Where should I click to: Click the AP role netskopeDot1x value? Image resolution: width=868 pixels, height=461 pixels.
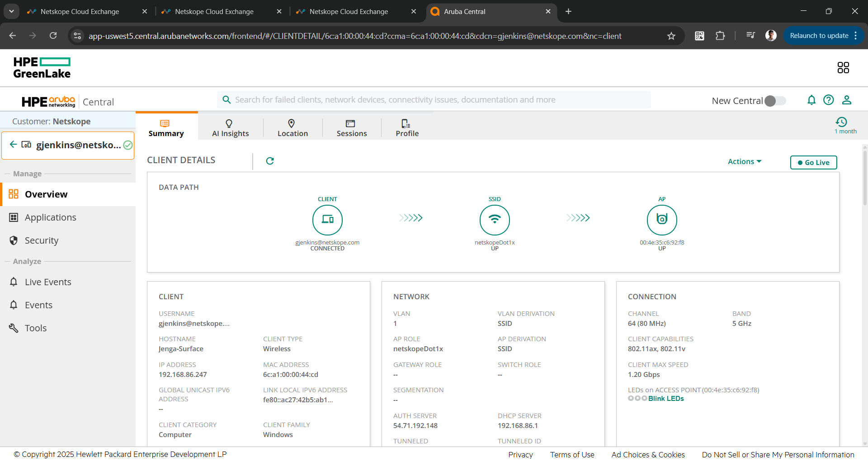click(418, 349)
